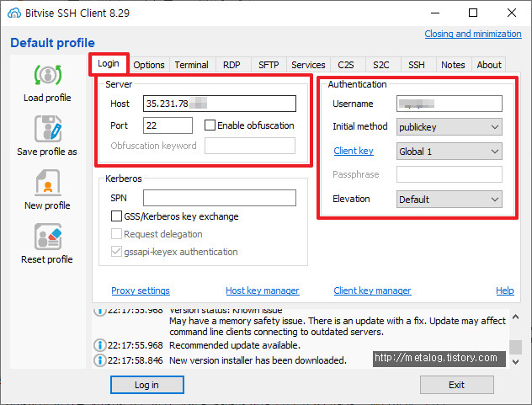Switch to the C2S tab
The image size is (532, 405).
click(x=346, y=65)
